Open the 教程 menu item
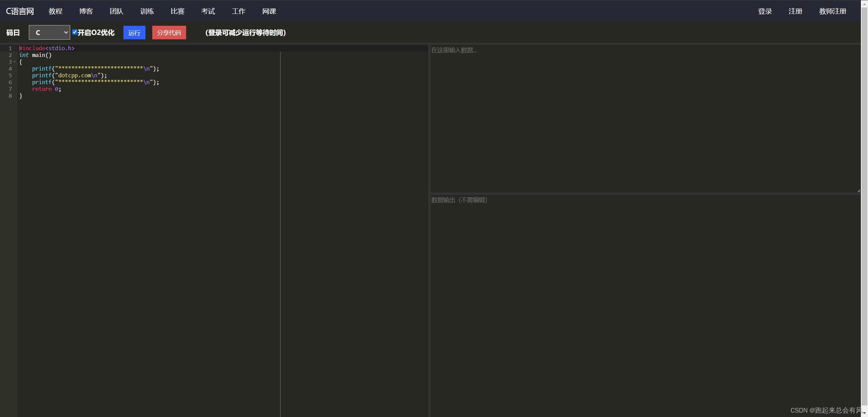The width and height of the screenshot is (868, 417). [x=56, y=11]
